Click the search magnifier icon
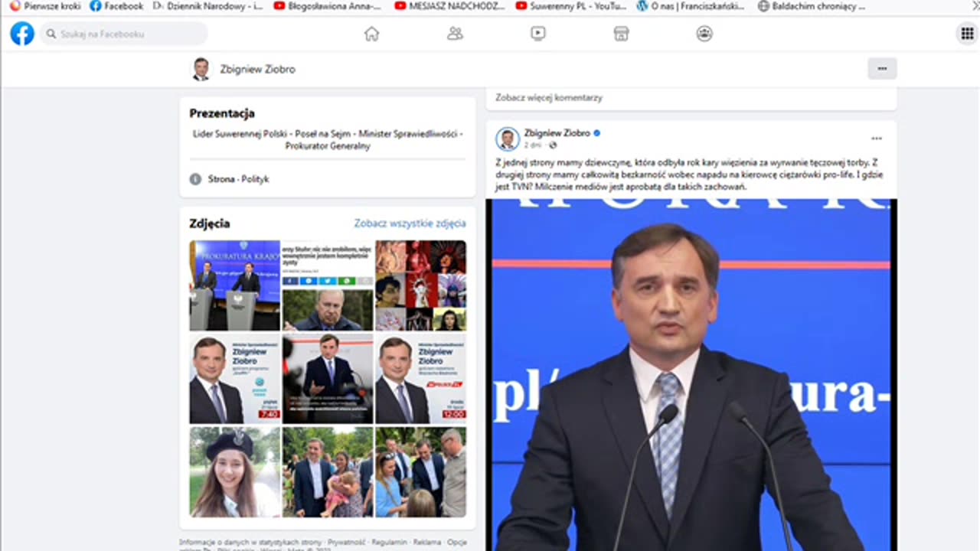This screenshot has height=551, width=980. 51,34
